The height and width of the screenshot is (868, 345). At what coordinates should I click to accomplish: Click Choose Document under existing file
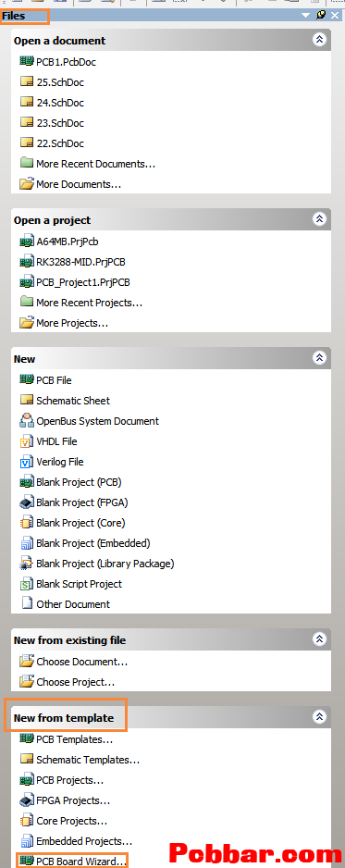(81, 662)
